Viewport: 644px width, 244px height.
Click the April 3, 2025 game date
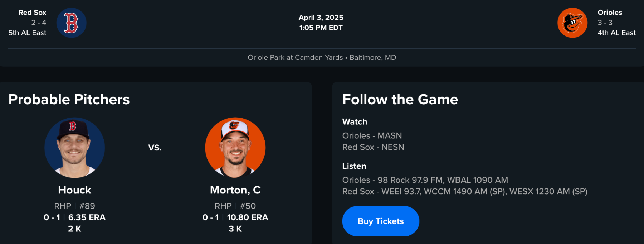(x=321, y=18)
